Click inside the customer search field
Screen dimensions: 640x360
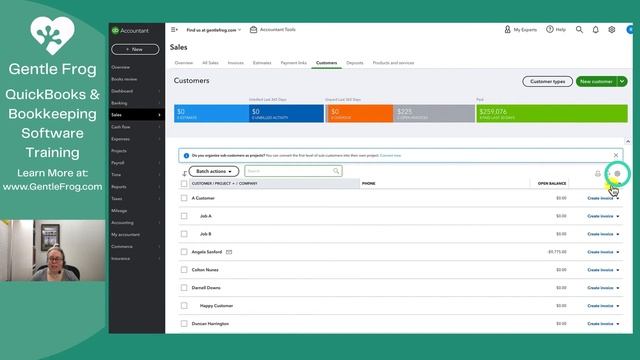(293, 171)
